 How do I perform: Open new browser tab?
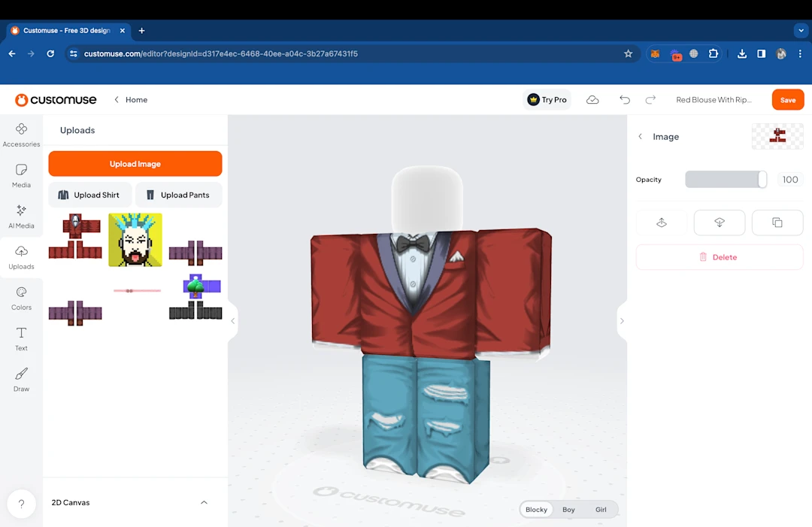(x=141, y=31)
